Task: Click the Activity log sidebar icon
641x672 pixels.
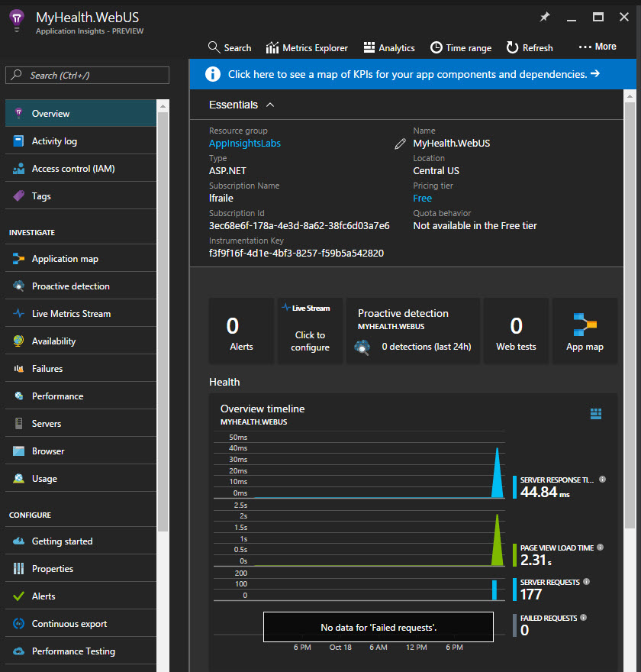Action: [18, 141]
